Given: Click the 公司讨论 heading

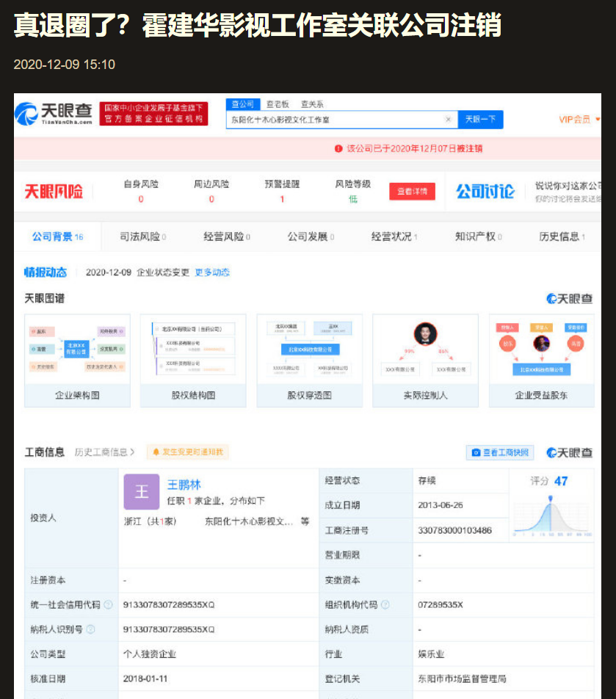Looking at the screenshot, I should 485,191.
